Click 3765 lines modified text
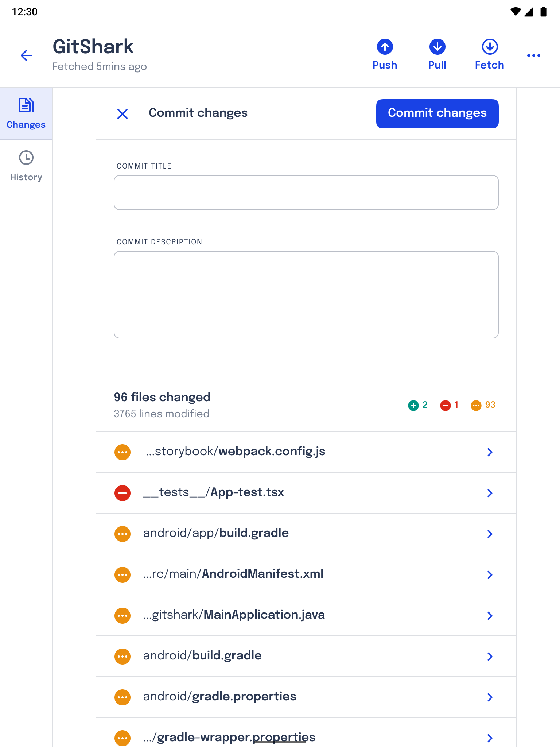 pyautogui.click(x=162, y=414)
